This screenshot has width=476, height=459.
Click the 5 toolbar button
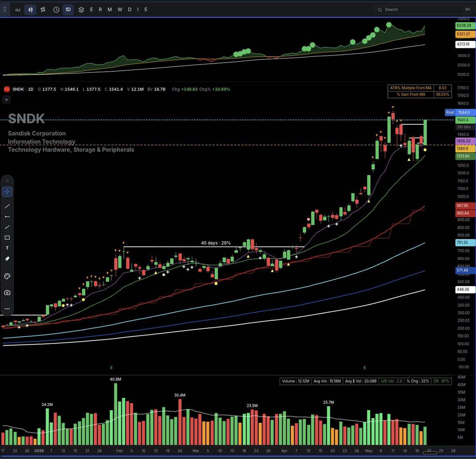146,10
